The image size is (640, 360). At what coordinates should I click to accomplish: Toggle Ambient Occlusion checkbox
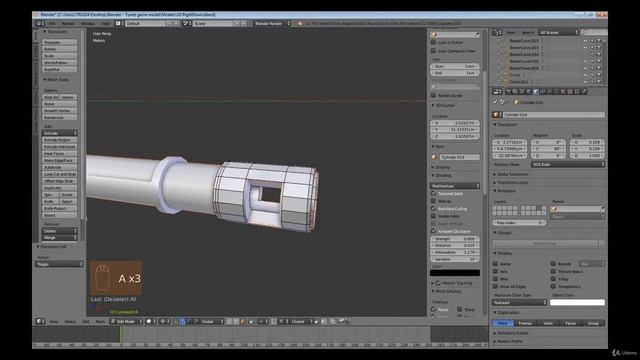(433, 231)
